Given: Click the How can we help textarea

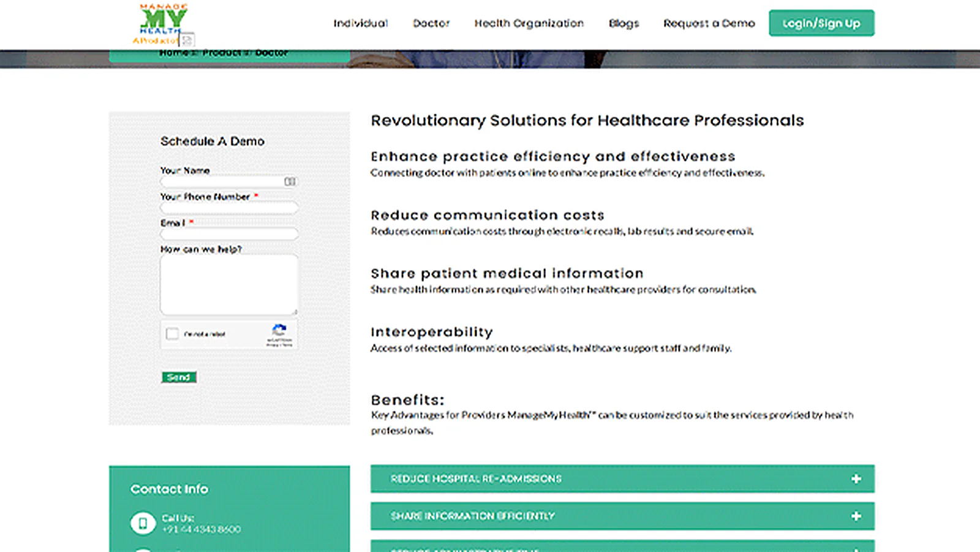Looking at the screenshot, I should 229,285.
